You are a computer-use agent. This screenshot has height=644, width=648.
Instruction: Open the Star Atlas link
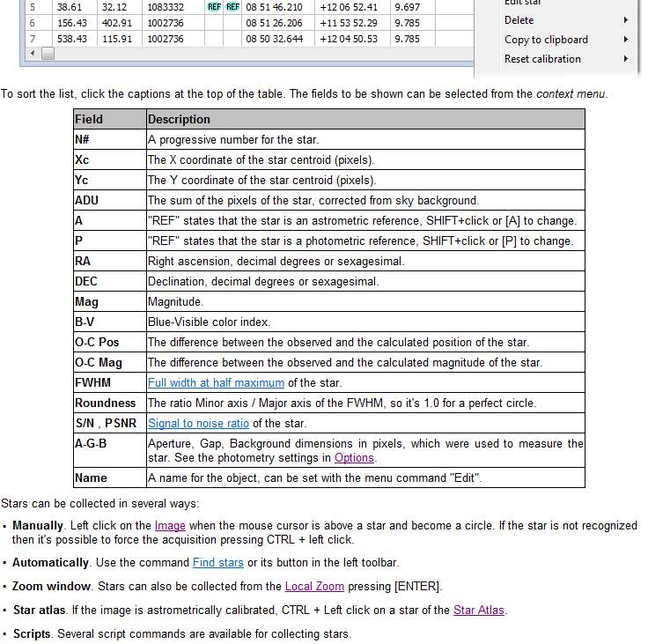tap(479, 611)
